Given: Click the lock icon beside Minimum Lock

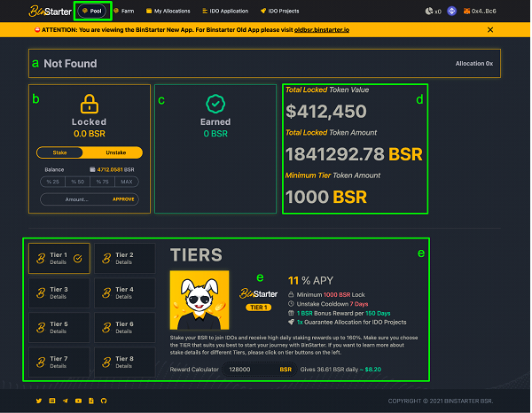Looking at the screenshot, I should pos(291,294).
